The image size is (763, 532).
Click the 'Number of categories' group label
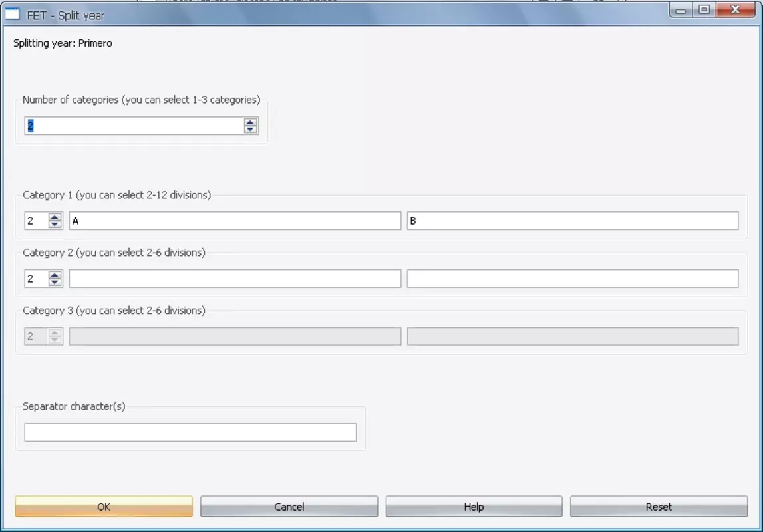click(x=142, y=100)
